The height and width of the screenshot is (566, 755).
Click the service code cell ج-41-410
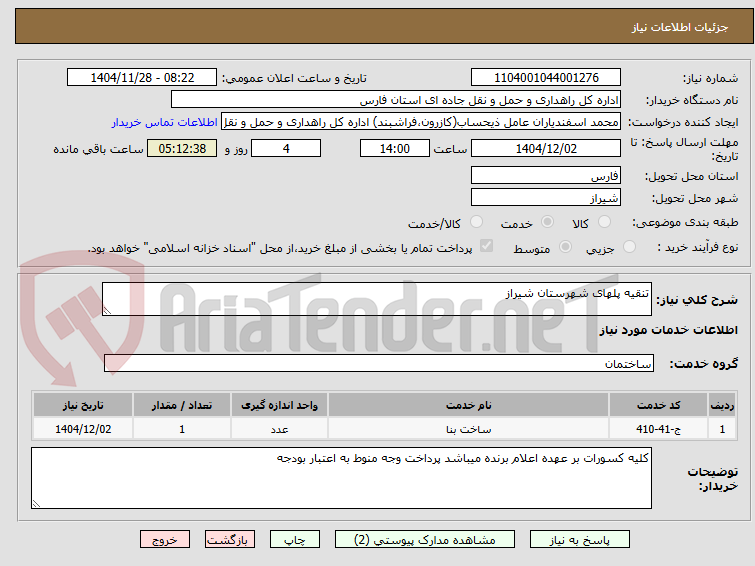click(658, 429)
